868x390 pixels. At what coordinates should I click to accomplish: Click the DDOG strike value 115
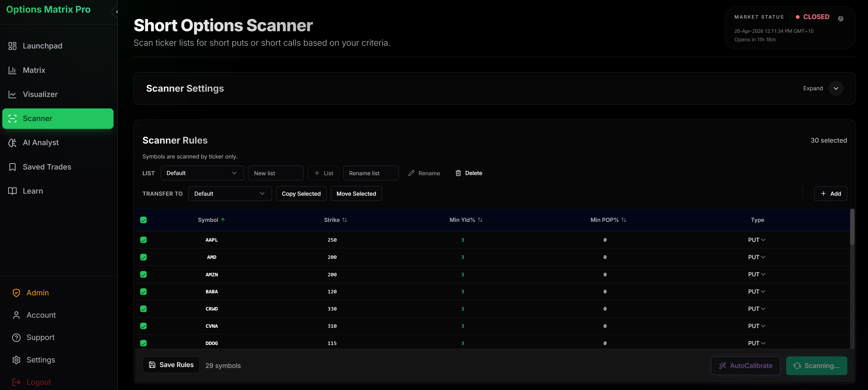332,343
